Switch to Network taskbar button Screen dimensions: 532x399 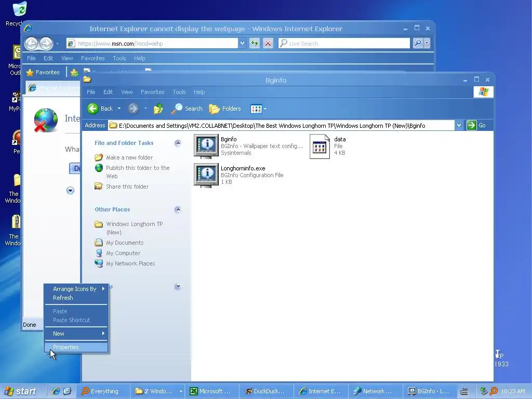pyautogui.click(x=376, y=391)
